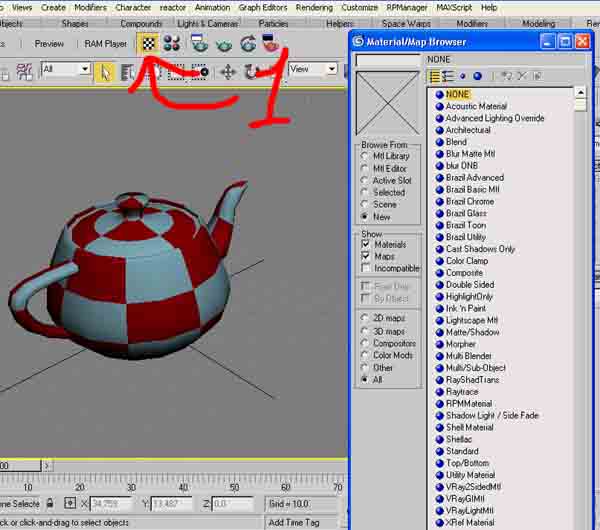Activate the Select Object arrow tool

(x=105, y=72)
